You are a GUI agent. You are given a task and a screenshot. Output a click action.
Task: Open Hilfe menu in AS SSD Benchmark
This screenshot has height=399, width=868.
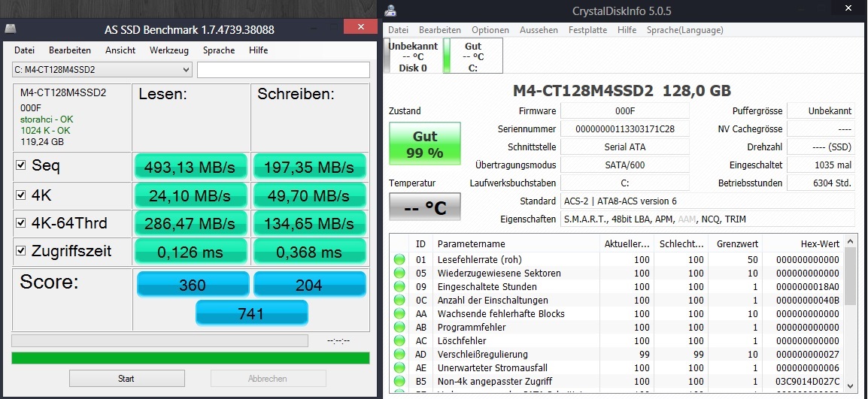click(258, 50)
